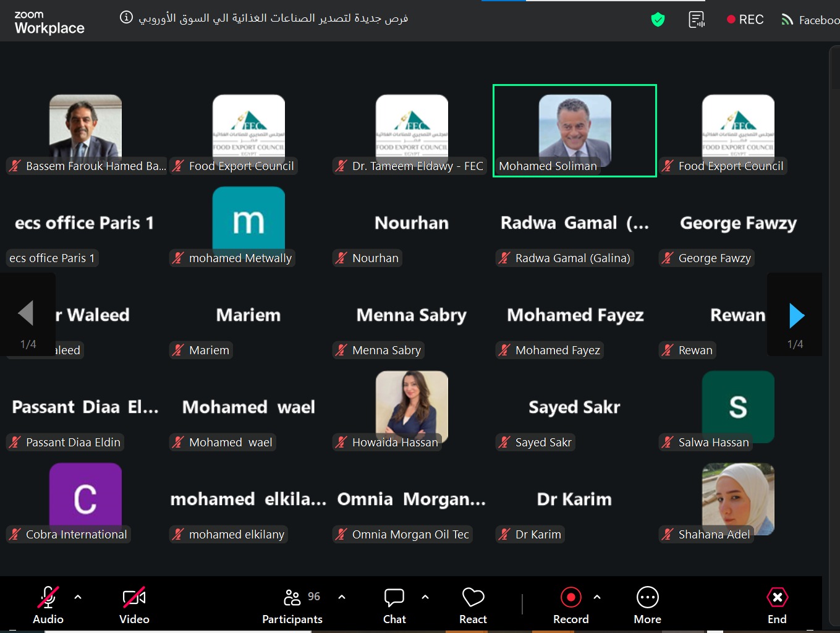This screenshot has width=840, height=633.
Task: Open the React heart menu
Action: (x=473, y=605)
